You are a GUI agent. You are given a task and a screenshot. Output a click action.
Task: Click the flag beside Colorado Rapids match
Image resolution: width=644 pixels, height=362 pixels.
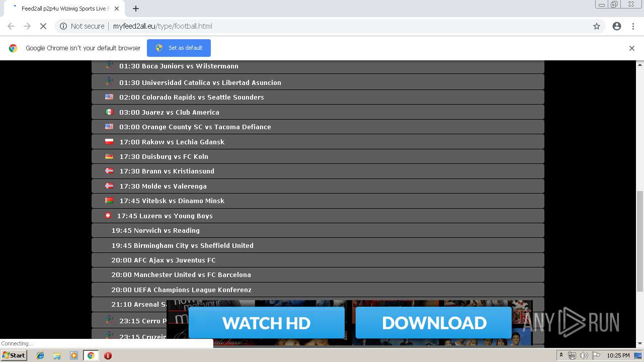tap(109, 97)
